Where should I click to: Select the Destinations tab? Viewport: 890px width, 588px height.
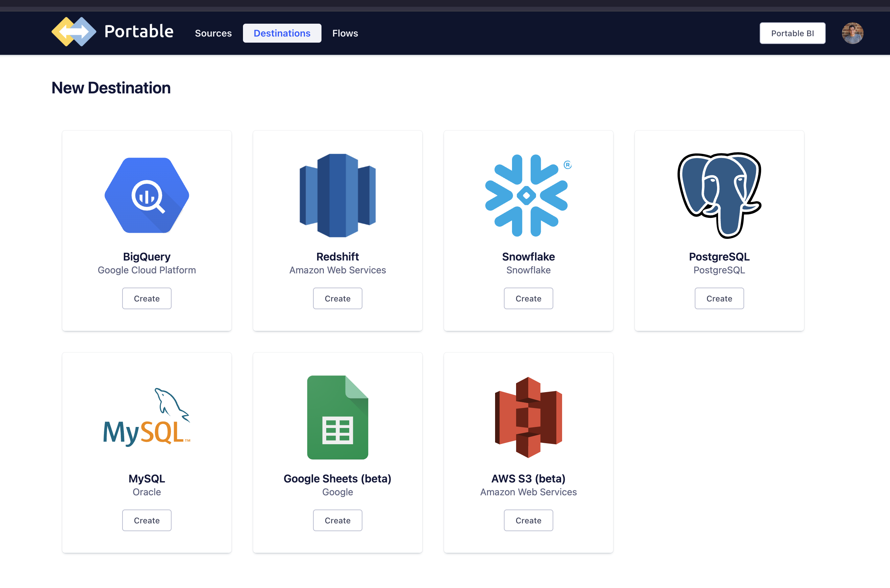click(x=282, y=33)
